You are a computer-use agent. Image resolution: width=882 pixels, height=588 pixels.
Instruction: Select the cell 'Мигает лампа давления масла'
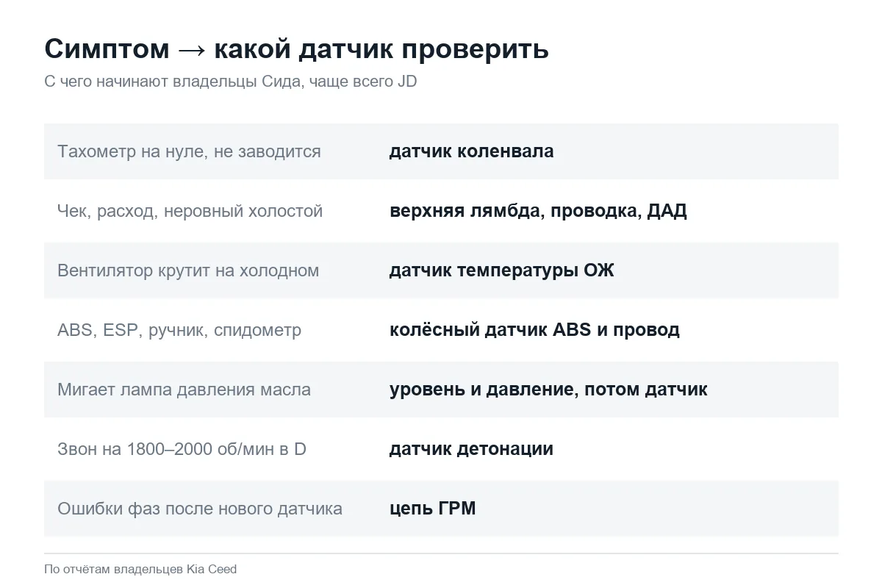[x=184, y=390]
